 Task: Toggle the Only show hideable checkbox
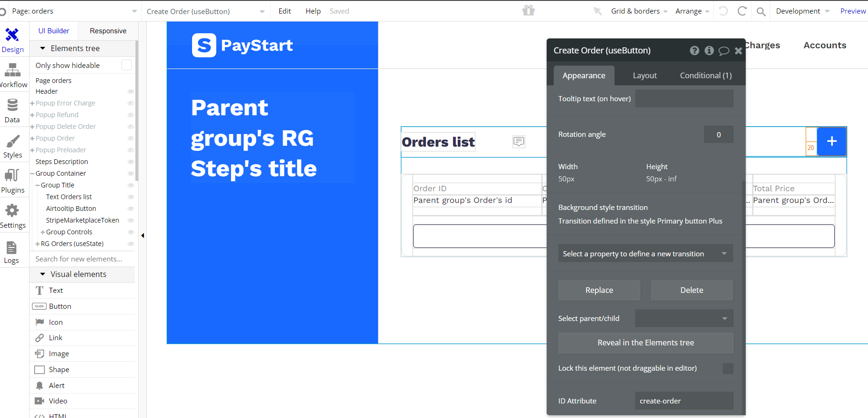126,65
